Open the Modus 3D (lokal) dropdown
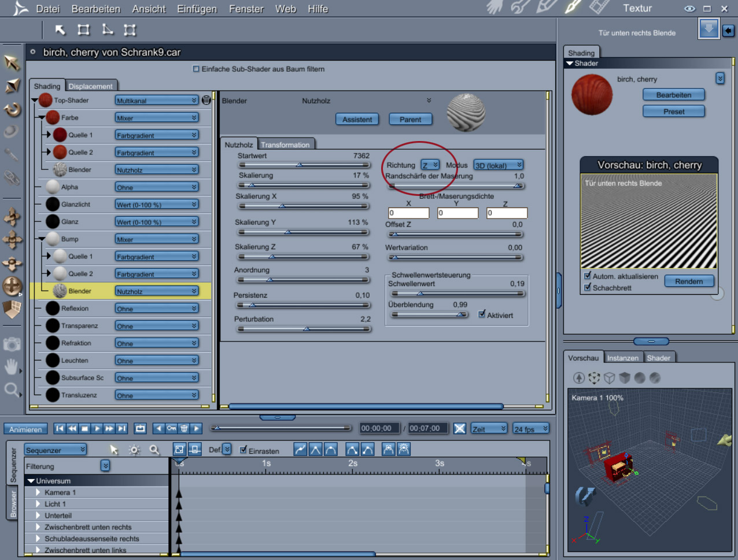 (499, 165)
